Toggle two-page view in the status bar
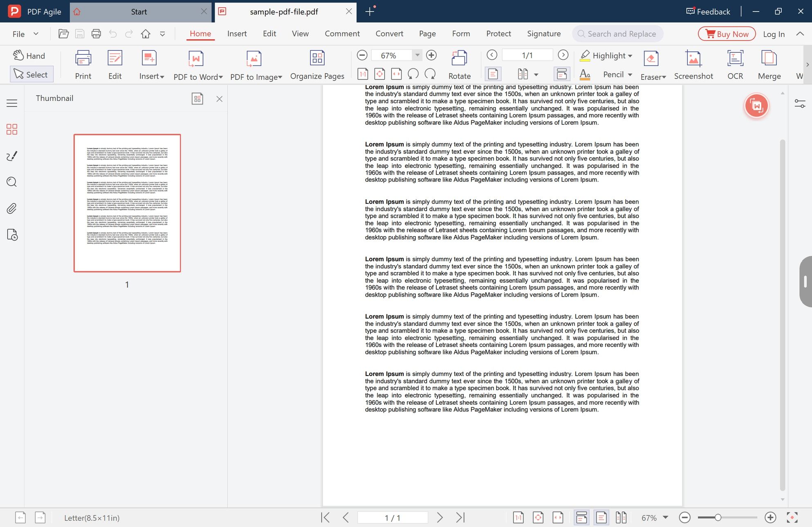Image resolution: width=812 pixels, height=527 pixels. tap(621, 518)
